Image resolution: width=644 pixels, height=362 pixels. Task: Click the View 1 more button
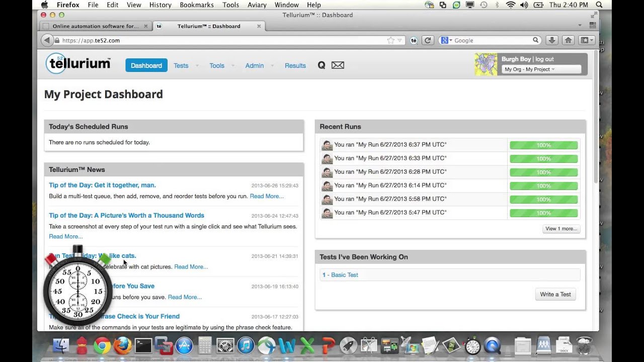point(561,229)
